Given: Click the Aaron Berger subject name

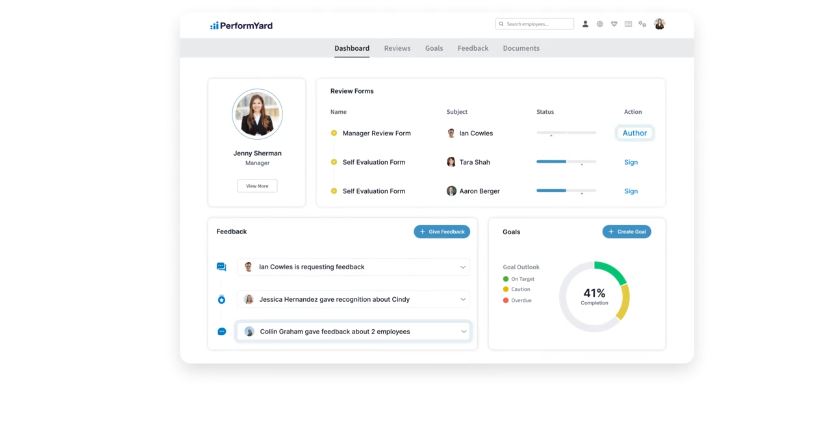Looking at the screenshot, I should [x=480, y=191].
